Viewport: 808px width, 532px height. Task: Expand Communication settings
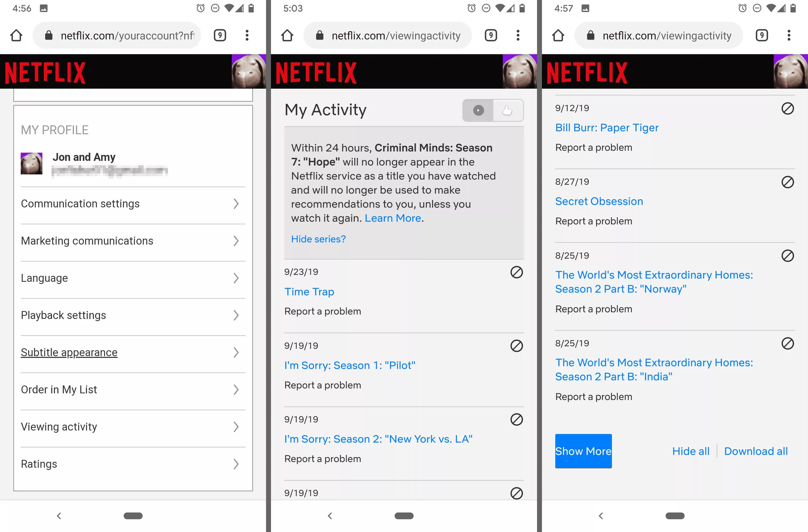236,204
